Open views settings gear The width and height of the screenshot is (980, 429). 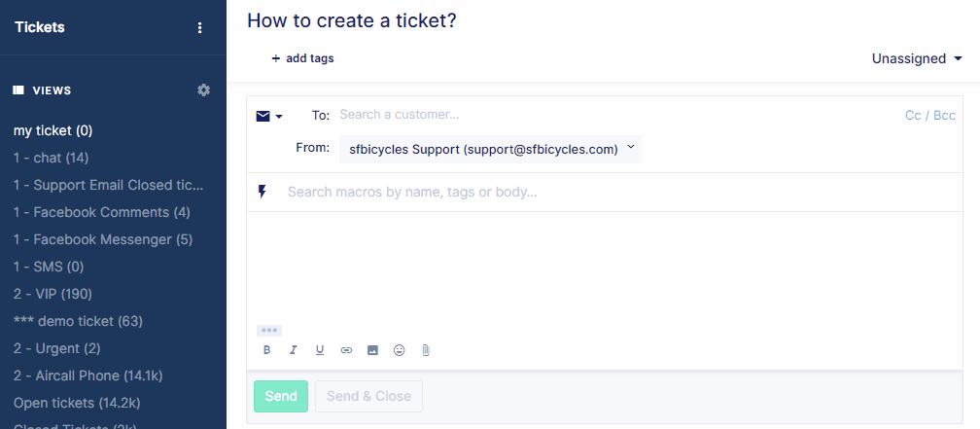(204, 90)
